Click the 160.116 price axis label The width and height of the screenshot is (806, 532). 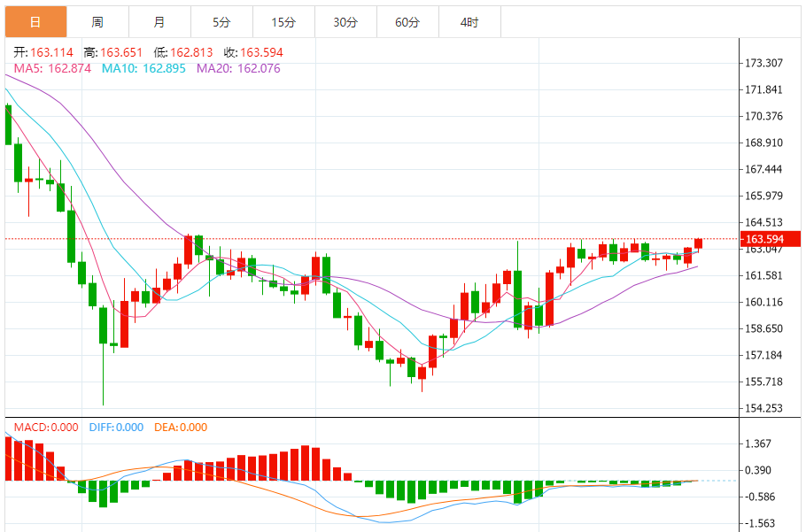763,302
